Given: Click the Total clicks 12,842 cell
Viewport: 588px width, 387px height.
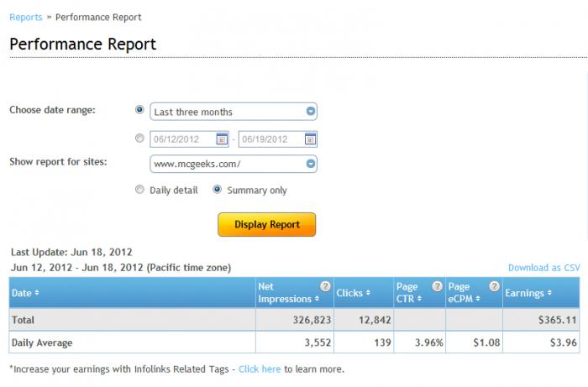Looking at the screenshot, I should pos(364,320).
